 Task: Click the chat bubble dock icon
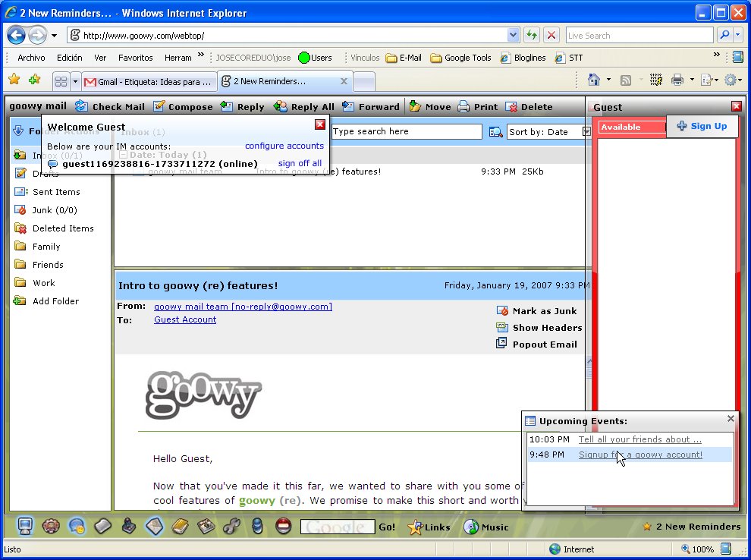click(x=77, y=526)
